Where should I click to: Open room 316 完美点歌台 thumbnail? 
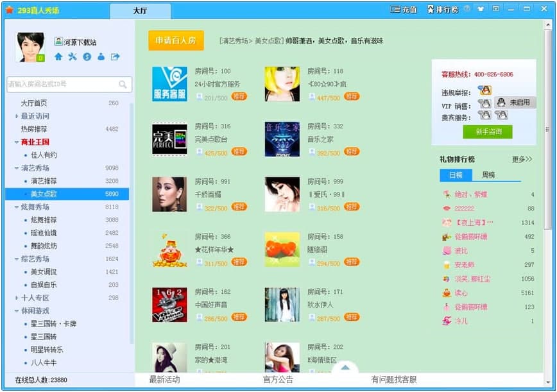[169, 140]
